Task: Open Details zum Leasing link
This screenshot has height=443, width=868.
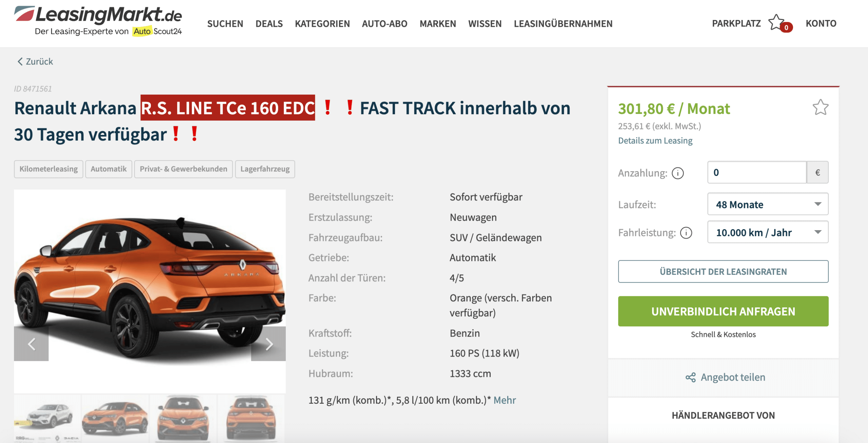Action: click(x=655, y=140)
